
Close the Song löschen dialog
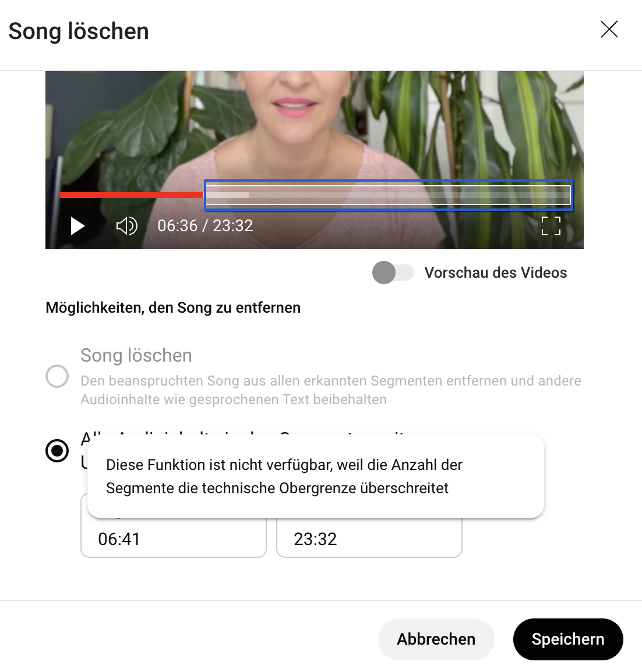click(x=609, y=30)
